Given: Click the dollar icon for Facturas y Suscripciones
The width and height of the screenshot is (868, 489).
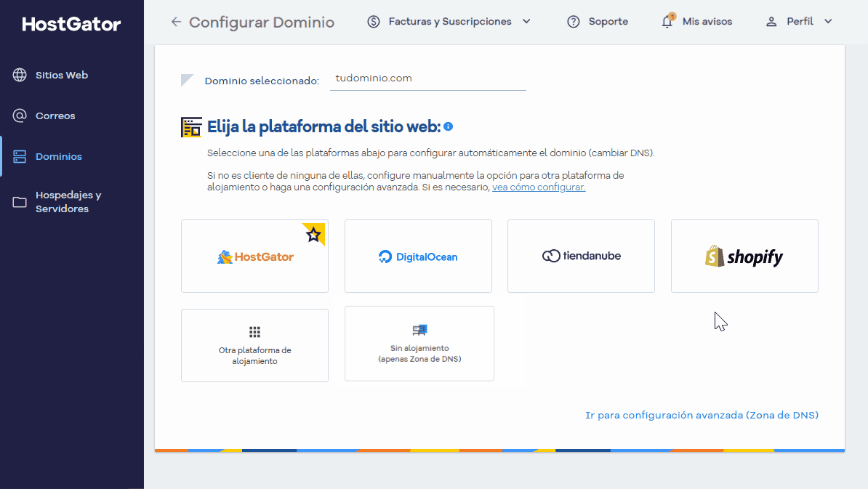Looking at the screenshot, I should coord(374,22).
